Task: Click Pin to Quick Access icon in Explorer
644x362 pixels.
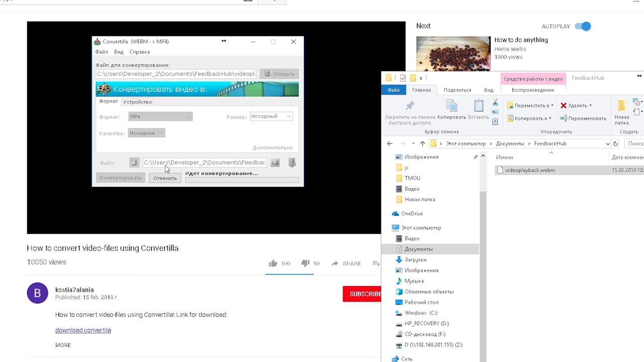Action: (410, 106)
